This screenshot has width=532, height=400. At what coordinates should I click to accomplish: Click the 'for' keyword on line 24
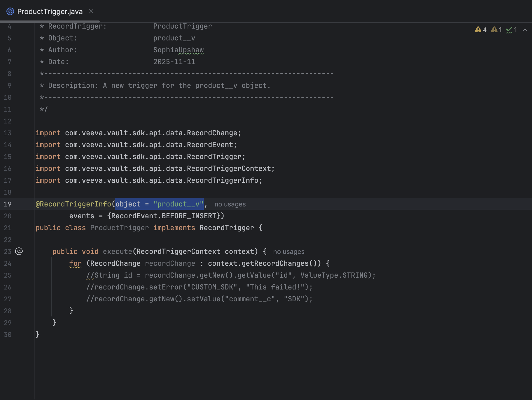point(75,263)
